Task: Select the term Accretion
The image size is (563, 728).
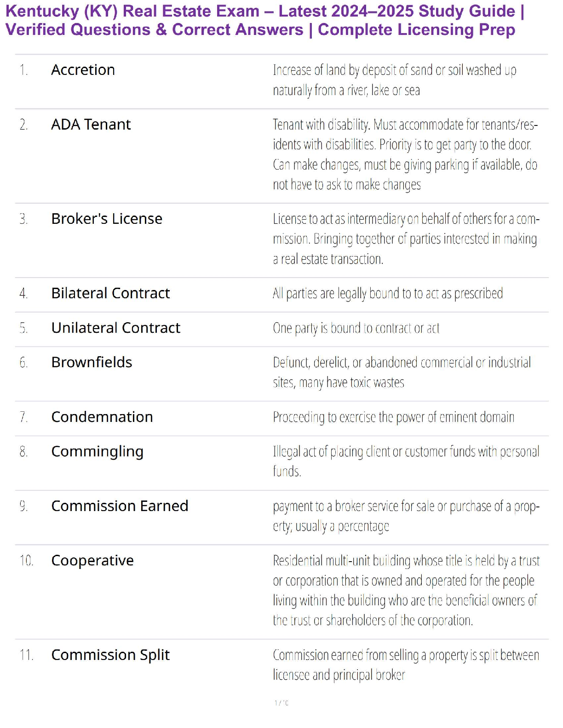Action: tap(83, 70)
